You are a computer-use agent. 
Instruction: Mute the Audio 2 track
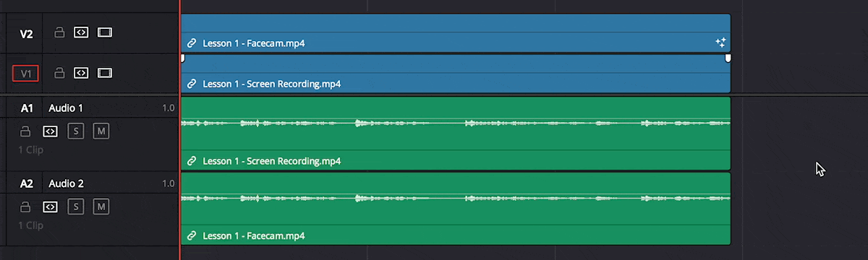pyautogui.click(x=101, y=207)
